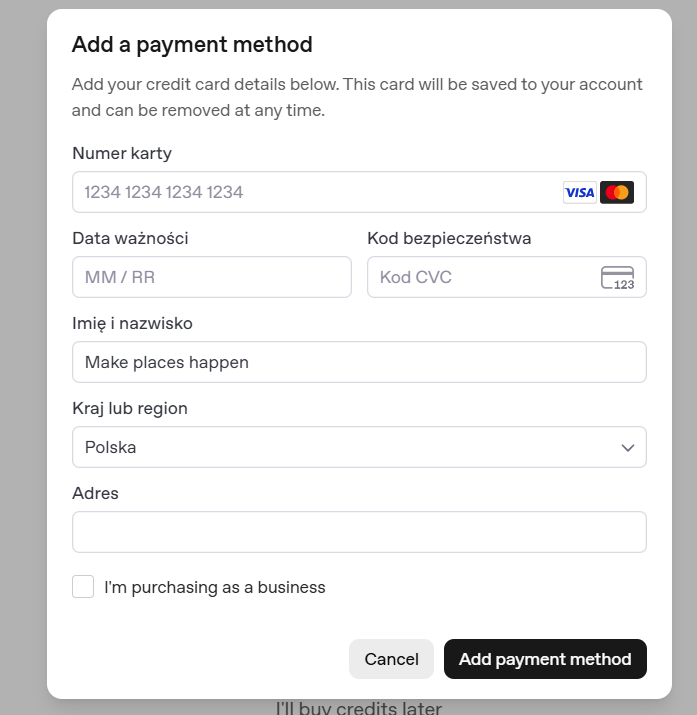Click into the Kod CVC field

480,277
